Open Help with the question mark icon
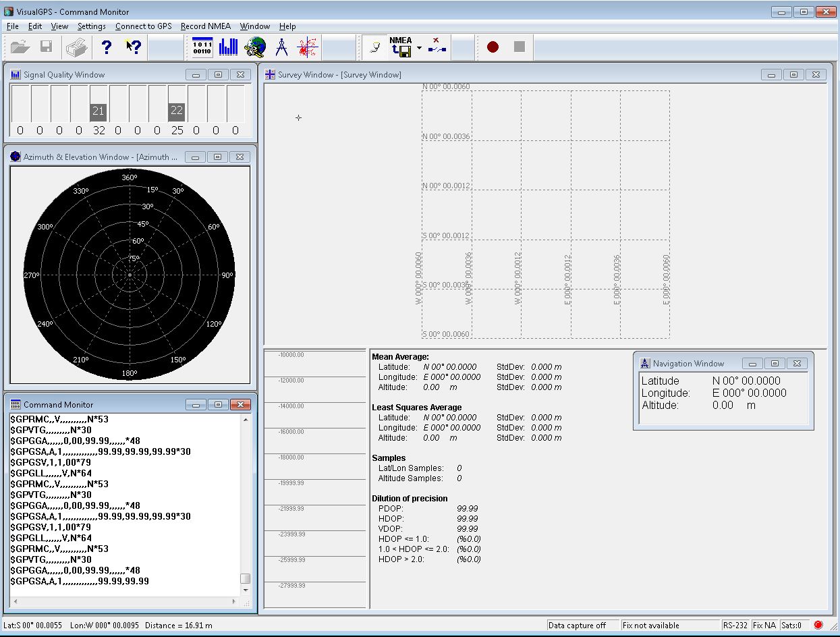The image size is (840, 637). tap(106, 47)
